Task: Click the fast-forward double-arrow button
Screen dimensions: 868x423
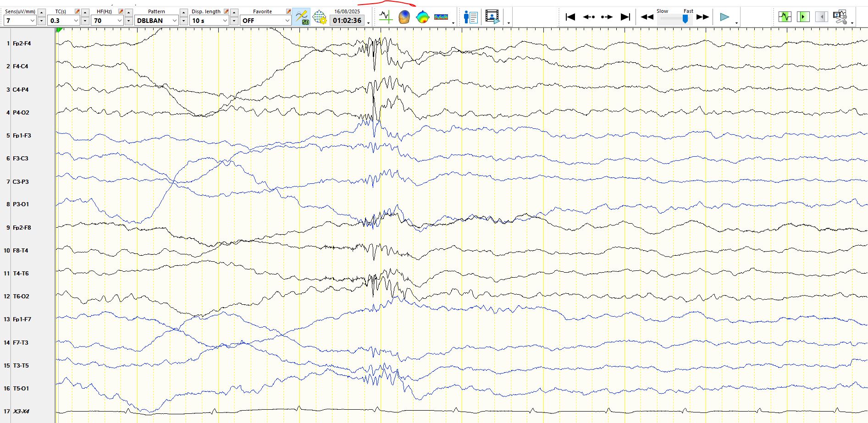Action: pos(702,17)
